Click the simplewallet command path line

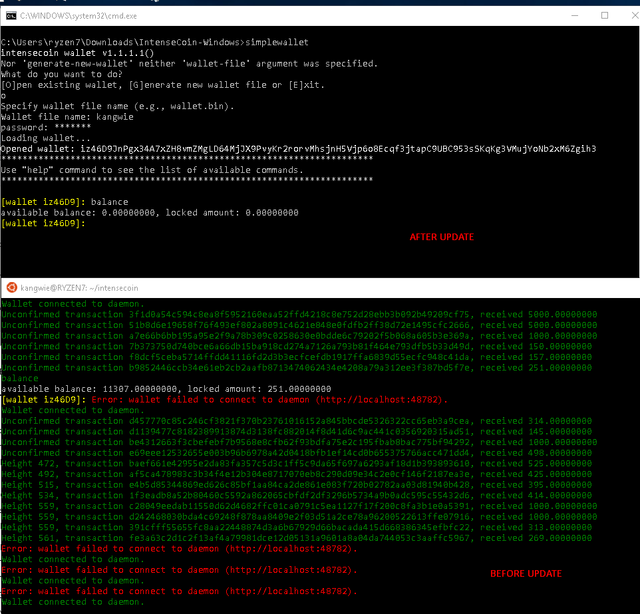pos(154,42)
